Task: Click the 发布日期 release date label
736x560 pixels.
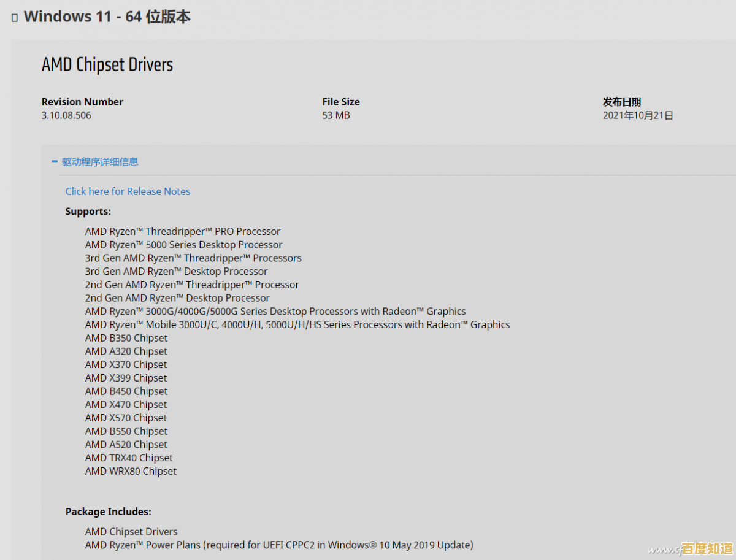Action: (x=622, y=102)
